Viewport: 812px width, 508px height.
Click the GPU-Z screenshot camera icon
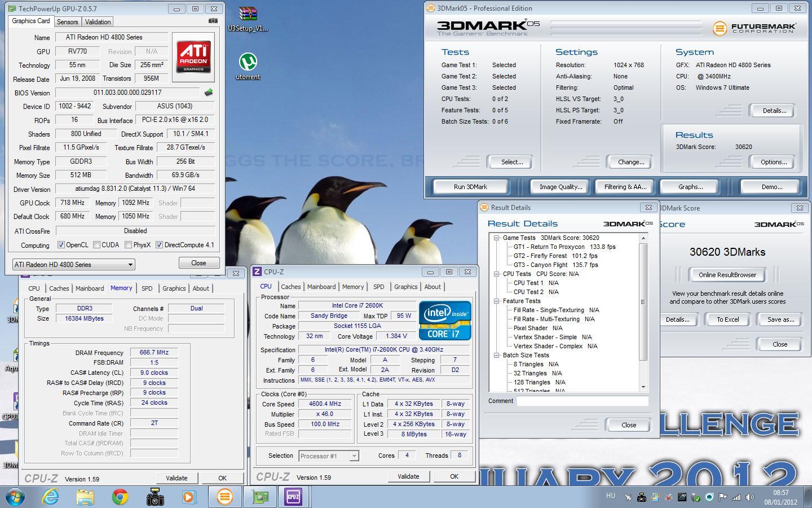pos(213,21)
